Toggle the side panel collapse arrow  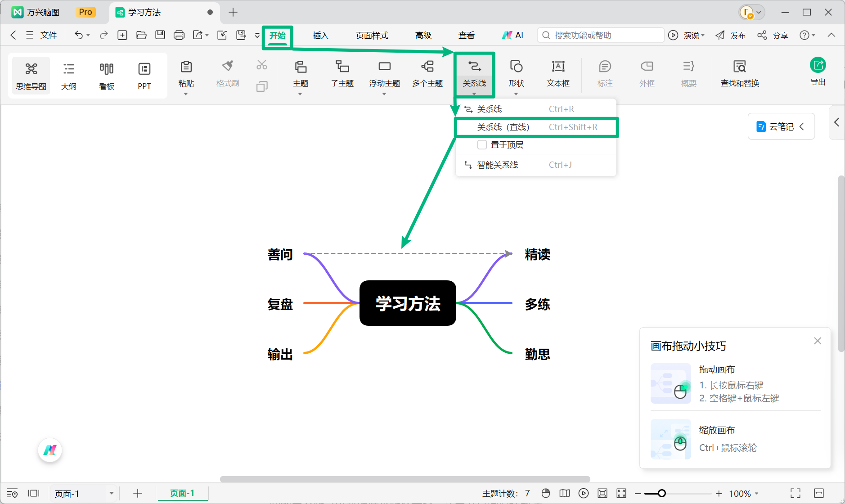[x=836, y=122]
